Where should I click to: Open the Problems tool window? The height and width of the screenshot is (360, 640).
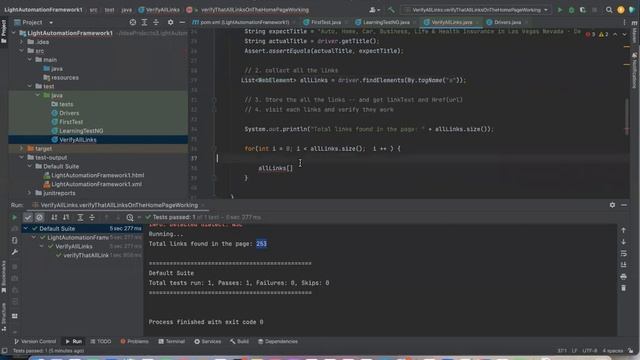click(134, 341)
